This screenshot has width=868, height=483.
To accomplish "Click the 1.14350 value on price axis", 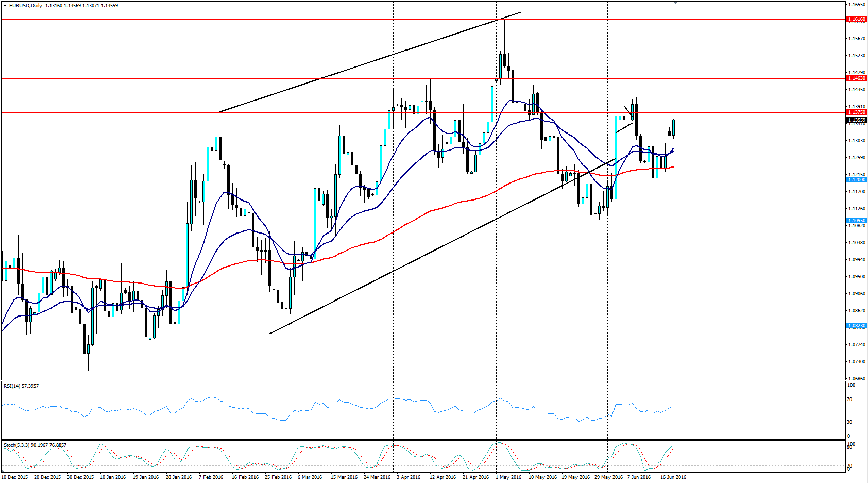I will [x=857, y=90].
